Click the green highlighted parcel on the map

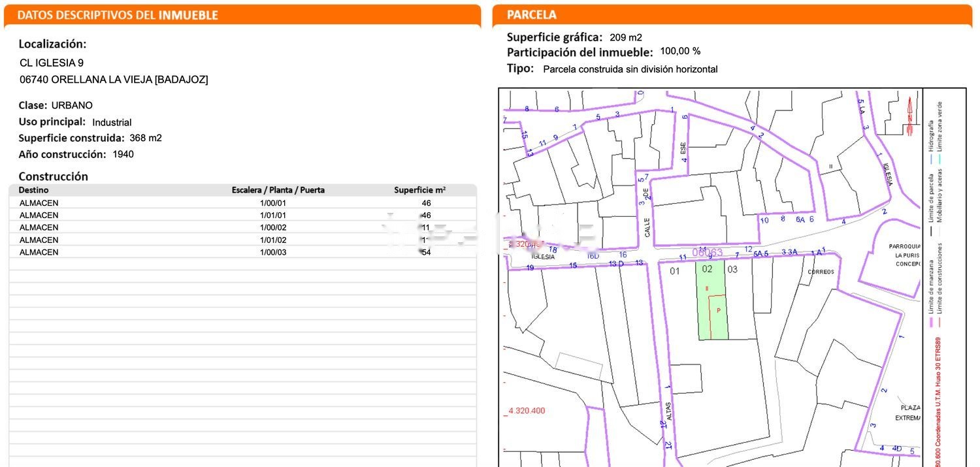(x=713, y=300)
